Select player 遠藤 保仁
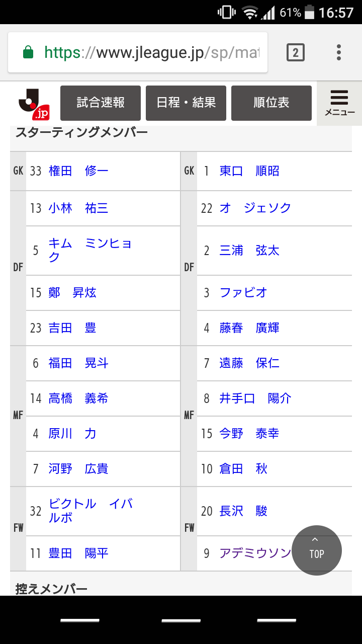The image size is (362, 644). [249, 363]
